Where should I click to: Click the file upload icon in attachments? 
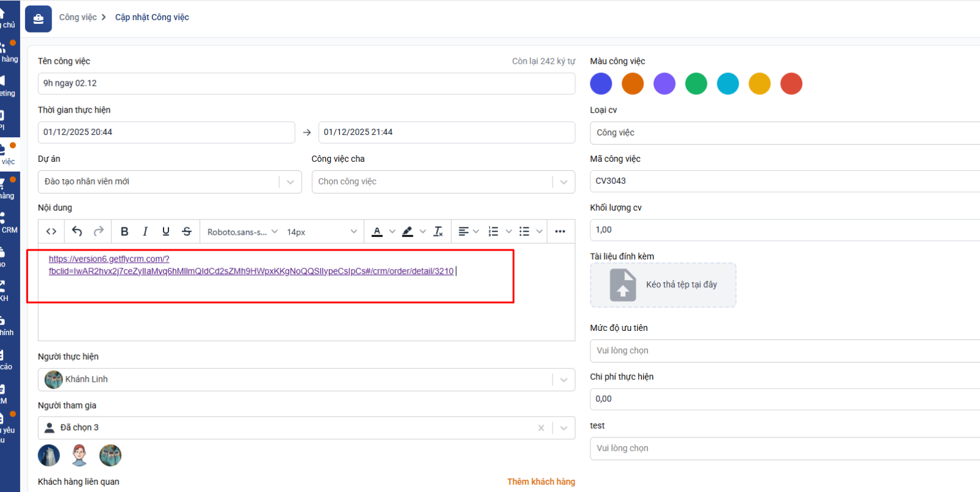pos(623,285)
